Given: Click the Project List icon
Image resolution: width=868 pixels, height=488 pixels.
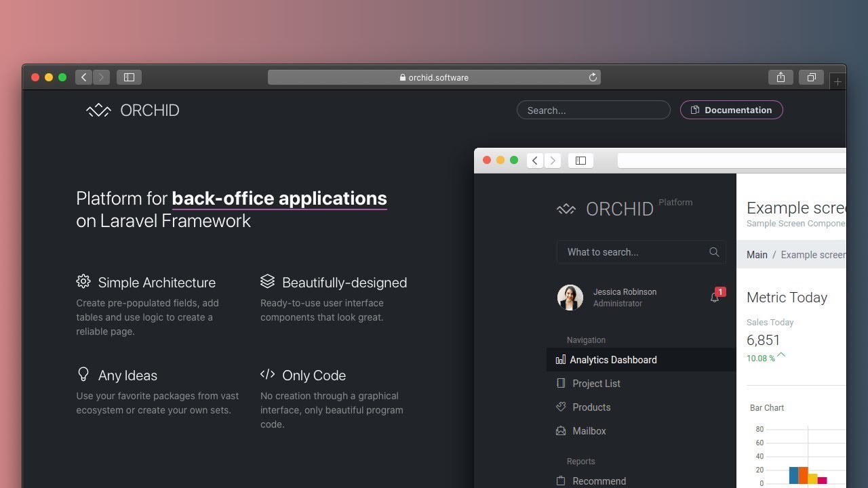Looking at the screenshot, I should pyautogui.click(x=561, y=383).
